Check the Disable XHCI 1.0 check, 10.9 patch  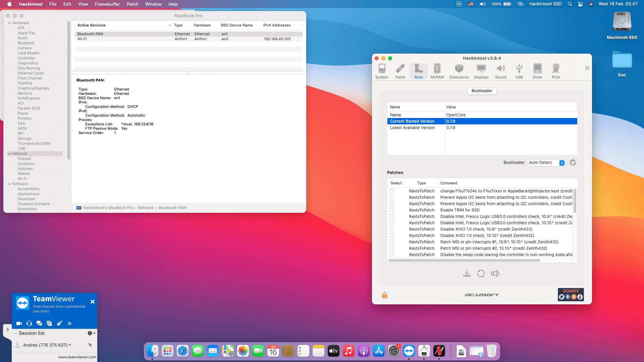point(392,229)
